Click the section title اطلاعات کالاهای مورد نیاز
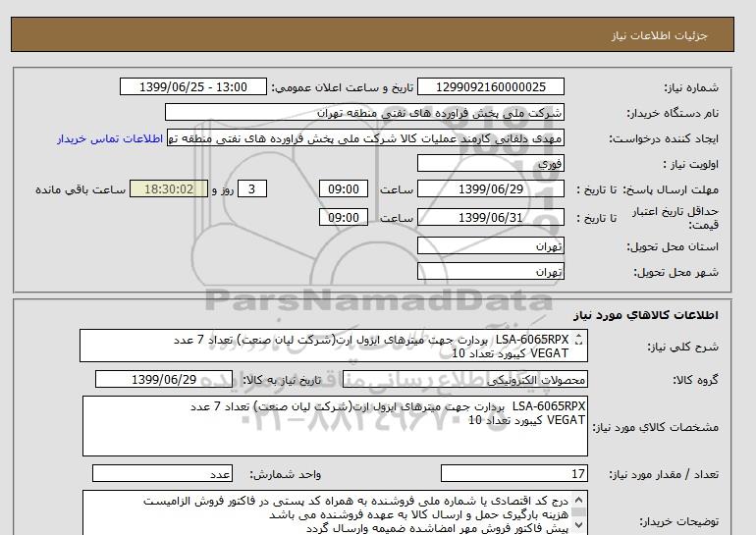756x535 pixels. click(646, 315)
